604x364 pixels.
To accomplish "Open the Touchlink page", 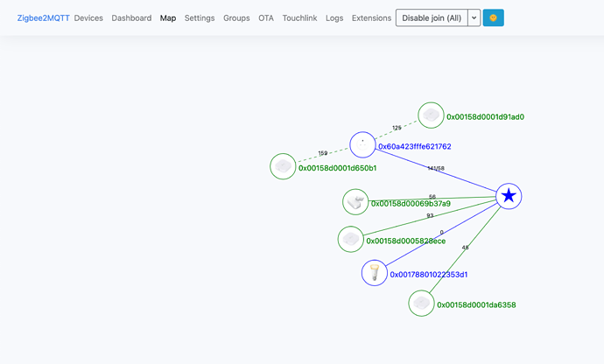I will (299, 18).
